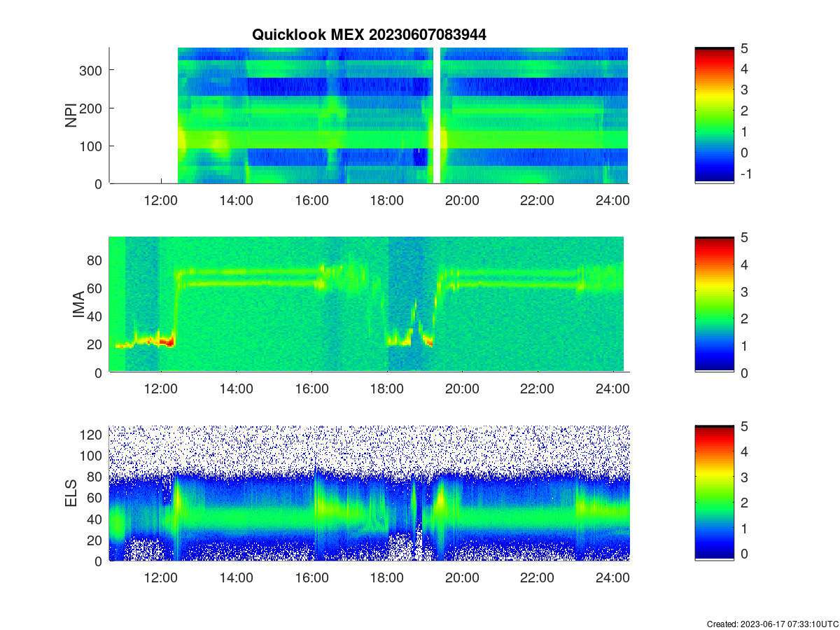
Task: Click the '12:00' time label under NPI plot
Action: (161, 200)
